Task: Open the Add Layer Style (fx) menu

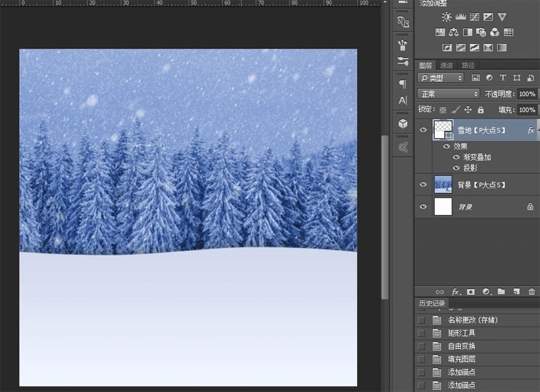Action: (x=454, y=291)
